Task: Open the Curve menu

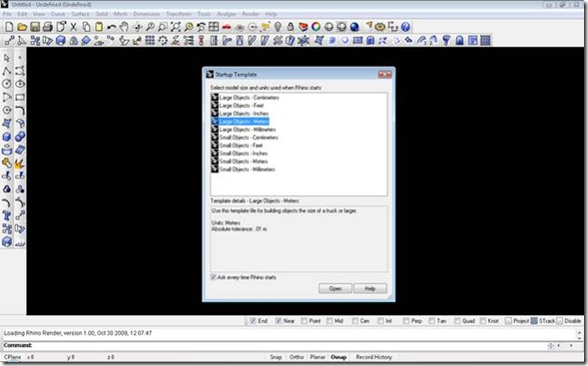Action: point(58,14)
